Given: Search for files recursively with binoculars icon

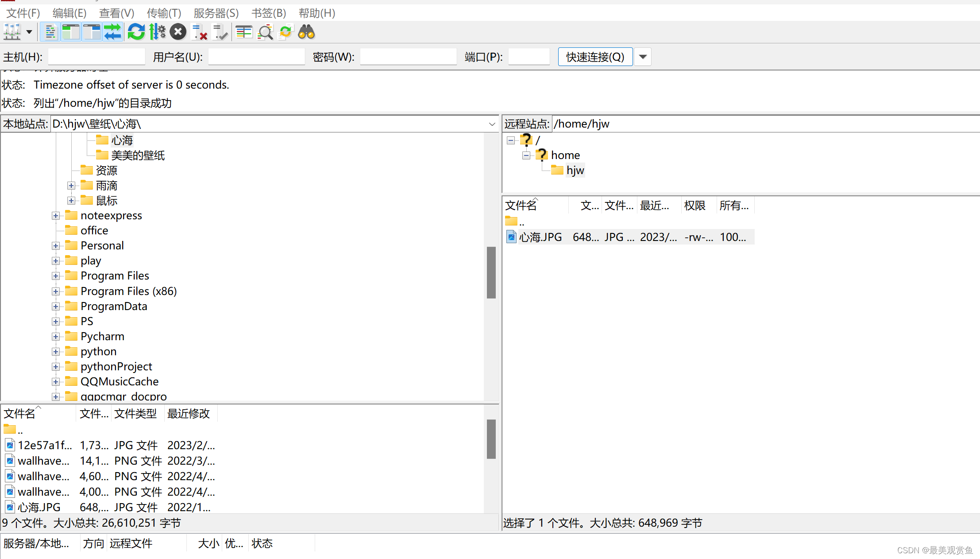Looking at the screenshot, I should pos(306,32).
